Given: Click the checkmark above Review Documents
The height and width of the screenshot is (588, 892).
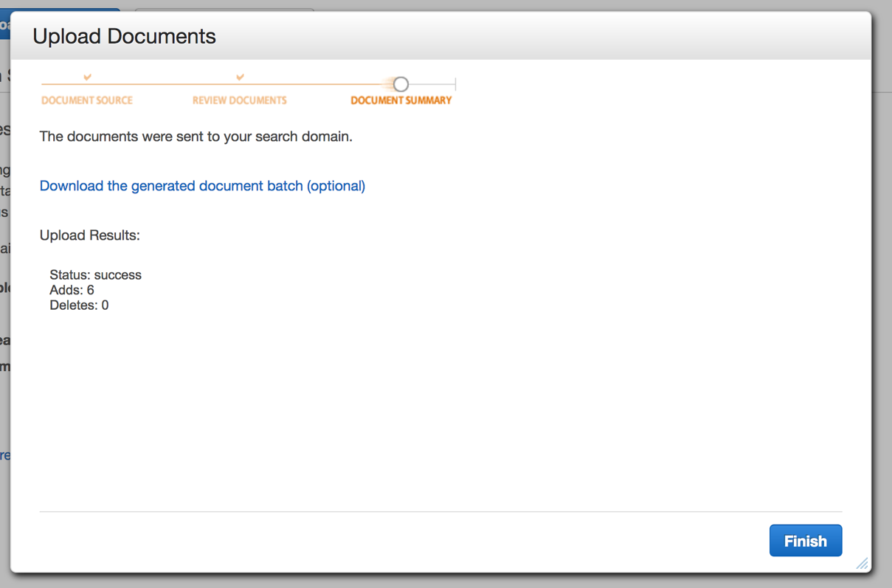Looking at the screenshot, I should 240,77.
